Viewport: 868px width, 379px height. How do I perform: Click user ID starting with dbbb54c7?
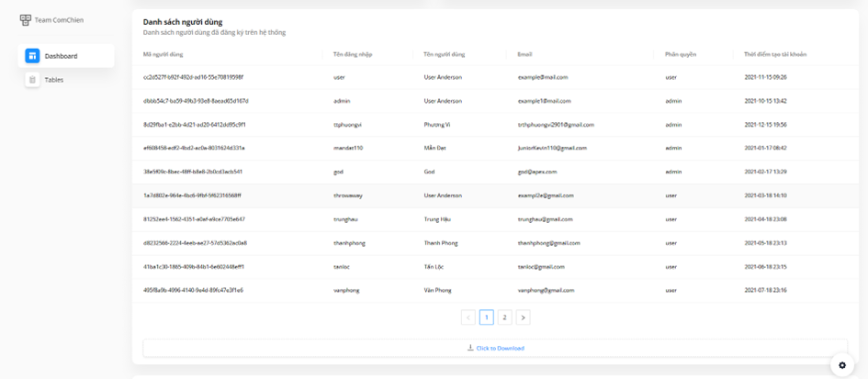(x=196, y=101)
